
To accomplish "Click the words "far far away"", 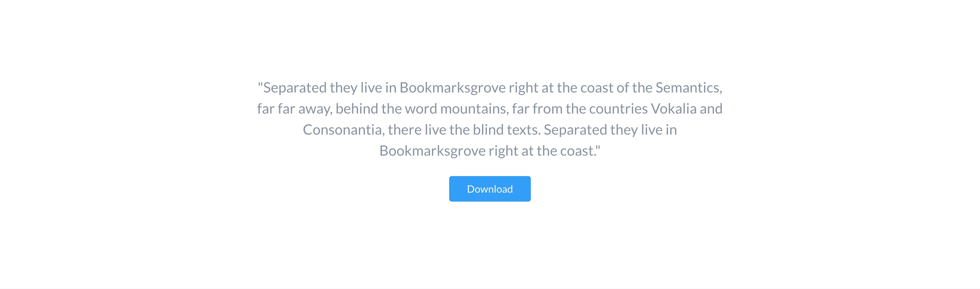I will point(294,109).
